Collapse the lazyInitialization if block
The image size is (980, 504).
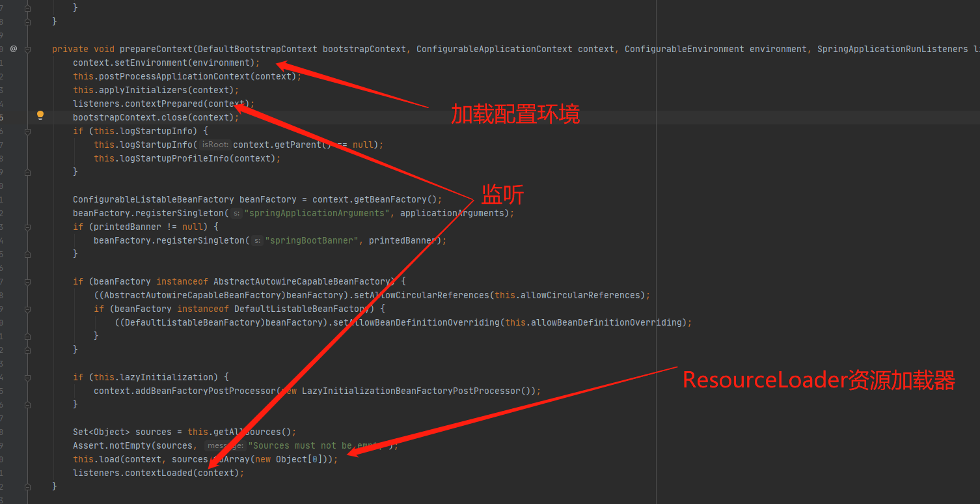(27, 377)
